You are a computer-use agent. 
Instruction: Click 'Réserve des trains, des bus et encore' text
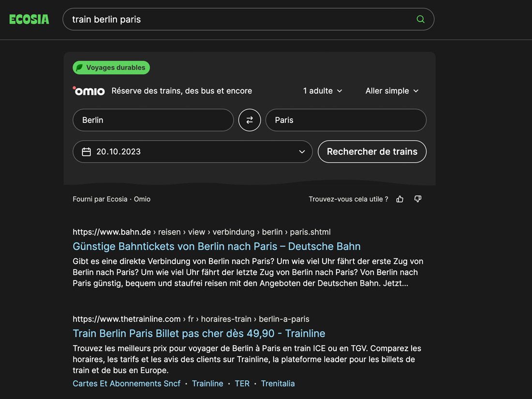182,91
